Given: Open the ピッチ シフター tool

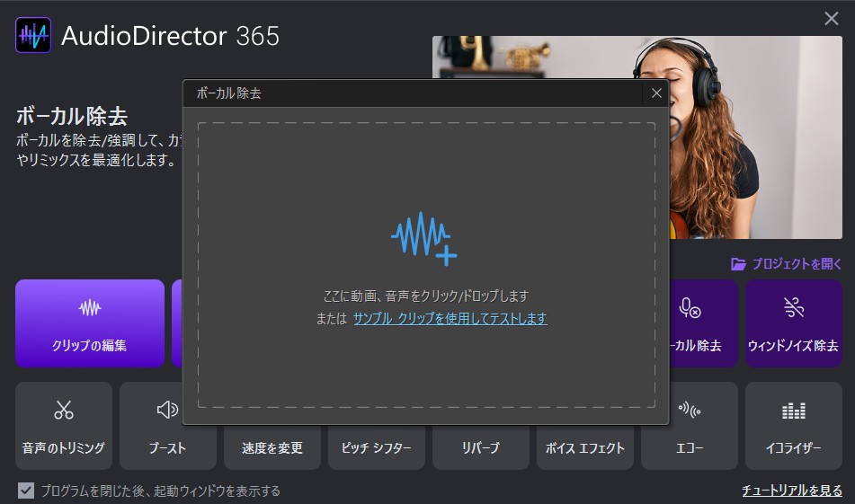Looking at the screenshot, I should 376,447.
